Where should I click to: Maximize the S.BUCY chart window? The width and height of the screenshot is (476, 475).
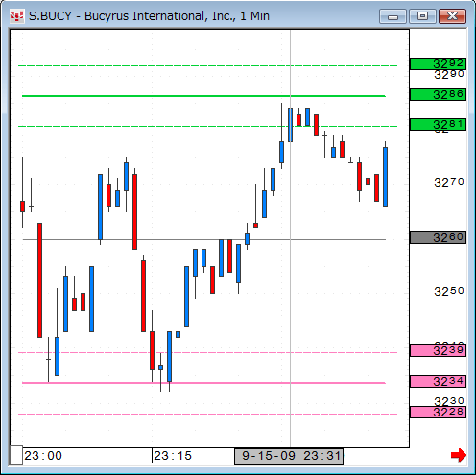(x=422, y=16)
